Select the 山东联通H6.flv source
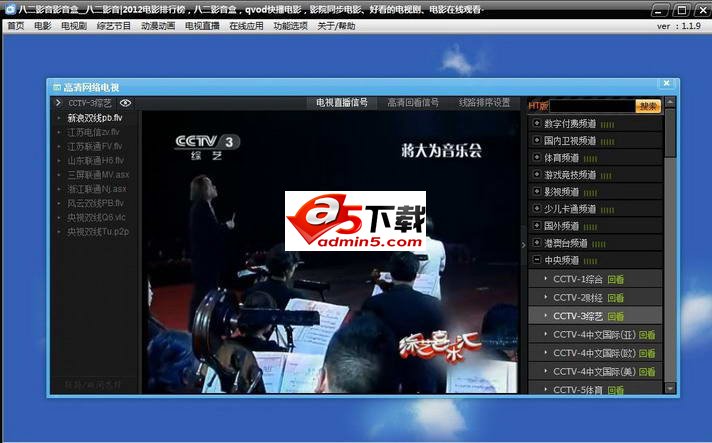Screen dimensions: 712x443 tap(95, 160)
